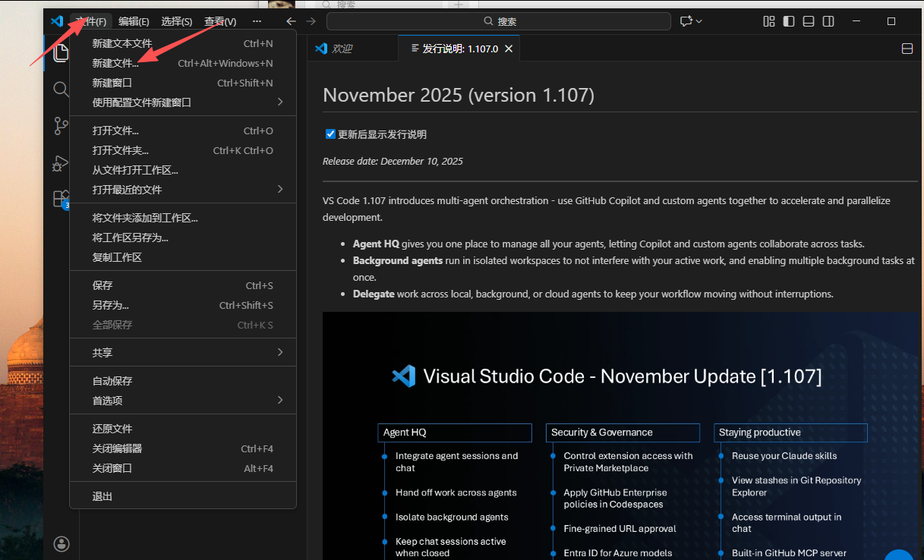Click the split editor icon at tab row right

pyautogui.click(x=907, y=49)
